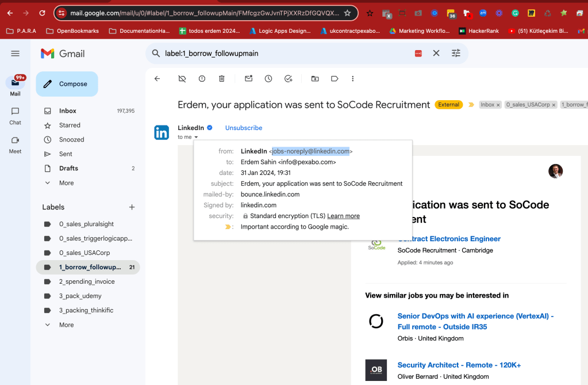Open the OpenBookmarks bookmarks folder
Screen dimensions: 588x385
pos(72,31)
